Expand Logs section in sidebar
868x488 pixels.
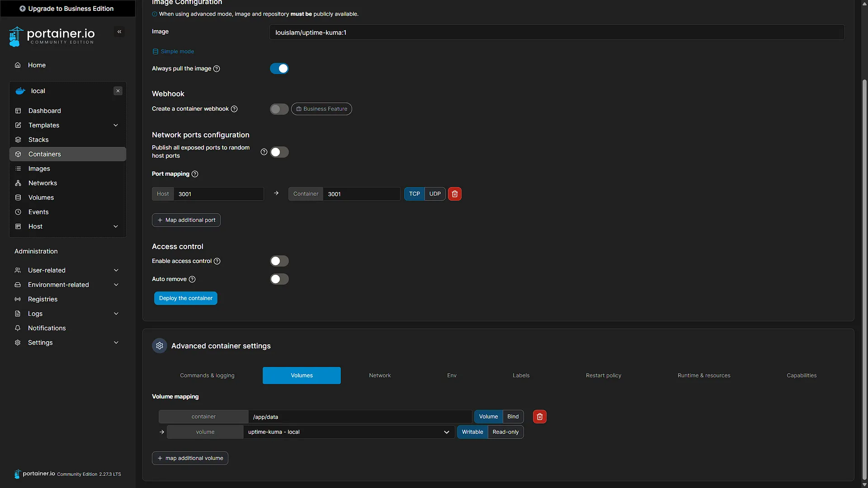click(x=116, y=314)
